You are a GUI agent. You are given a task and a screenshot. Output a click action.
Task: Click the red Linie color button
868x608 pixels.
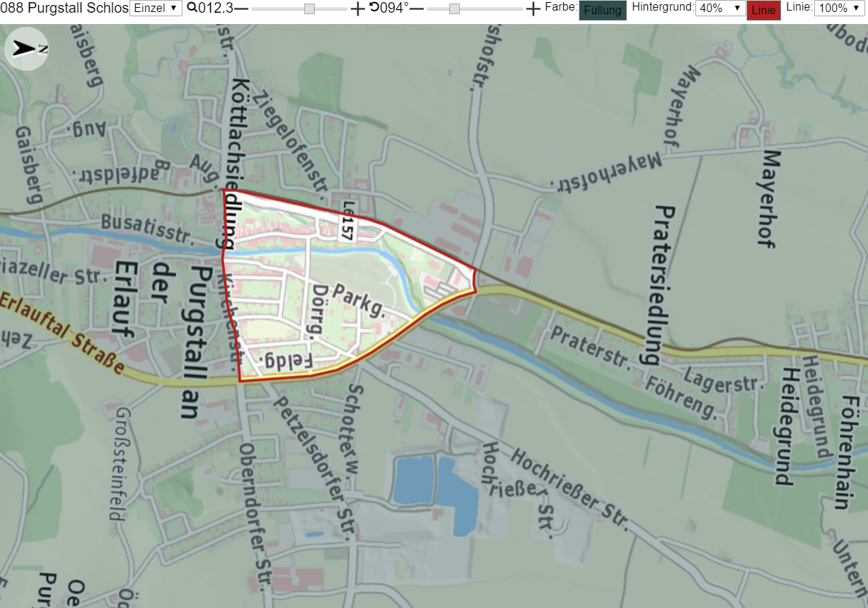coord(763,10)
